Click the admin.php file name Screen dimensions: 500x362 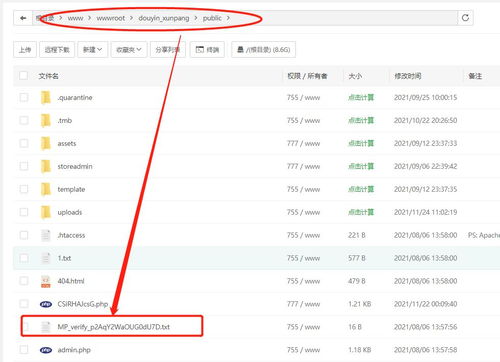(x=74, y=350)
